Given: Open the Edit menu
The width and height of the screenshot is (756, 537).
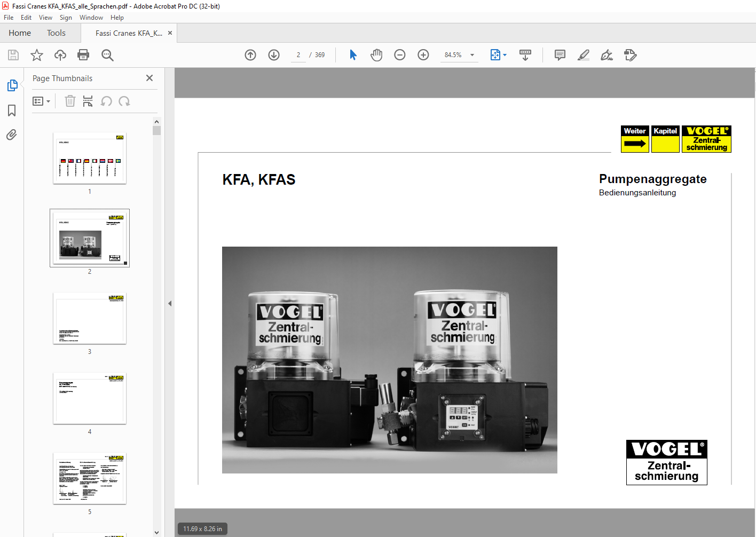Looking at the screenshot, I should pos(26,18).
